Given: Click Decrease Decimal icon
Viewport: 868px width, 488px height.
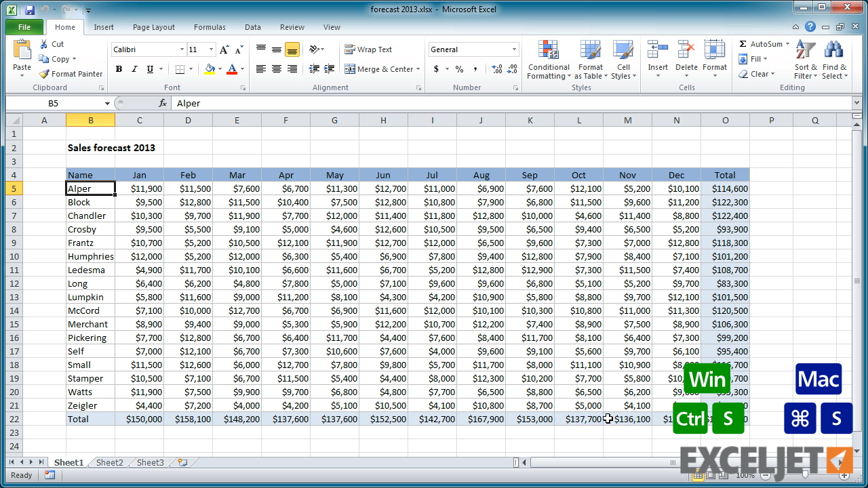Looking at the screenshot, I should point(513,69).
